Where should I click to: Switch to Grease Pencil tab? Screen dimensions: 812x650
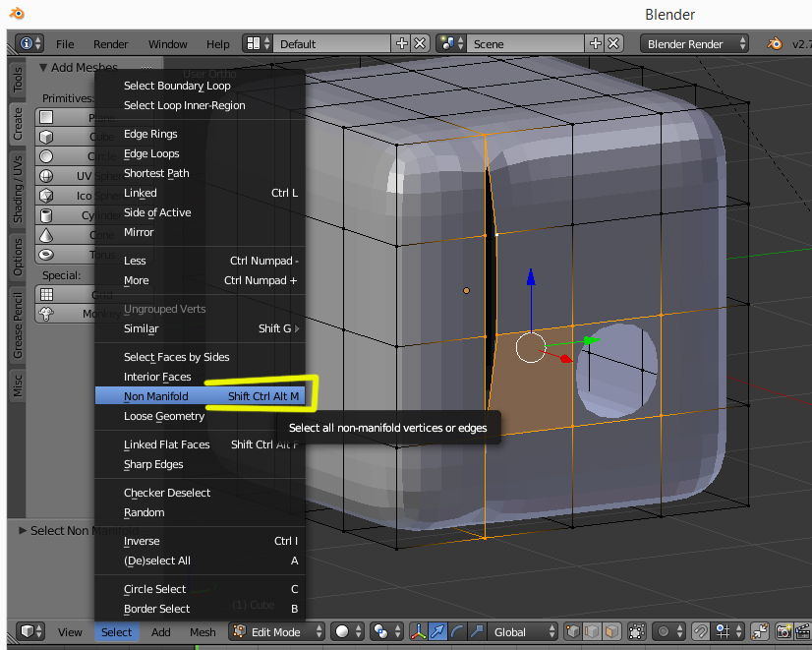[x=18, y=325]
